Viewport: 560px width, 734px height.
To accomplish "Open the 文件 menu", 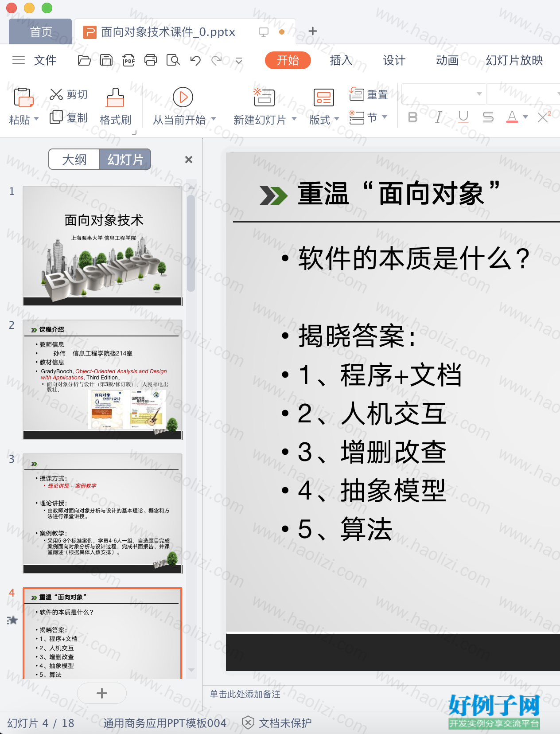I will (x=45, y=60).
